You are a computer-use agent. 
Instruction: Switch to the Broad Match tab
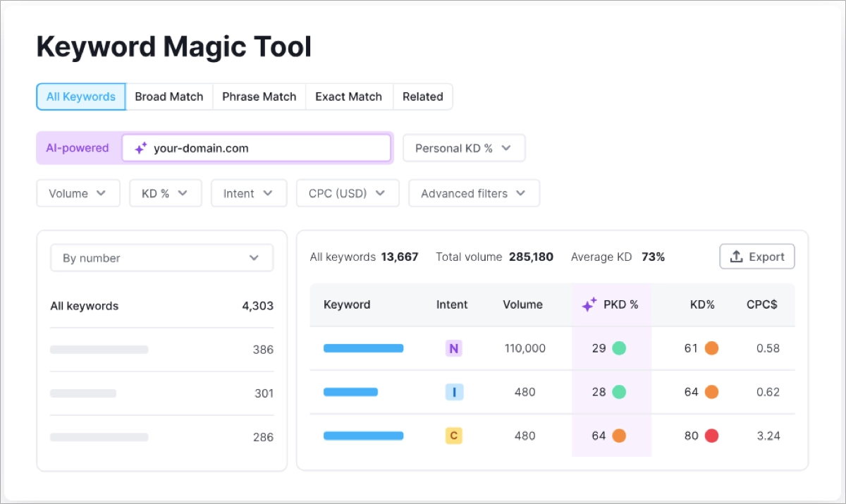click(x=169, y=97)
